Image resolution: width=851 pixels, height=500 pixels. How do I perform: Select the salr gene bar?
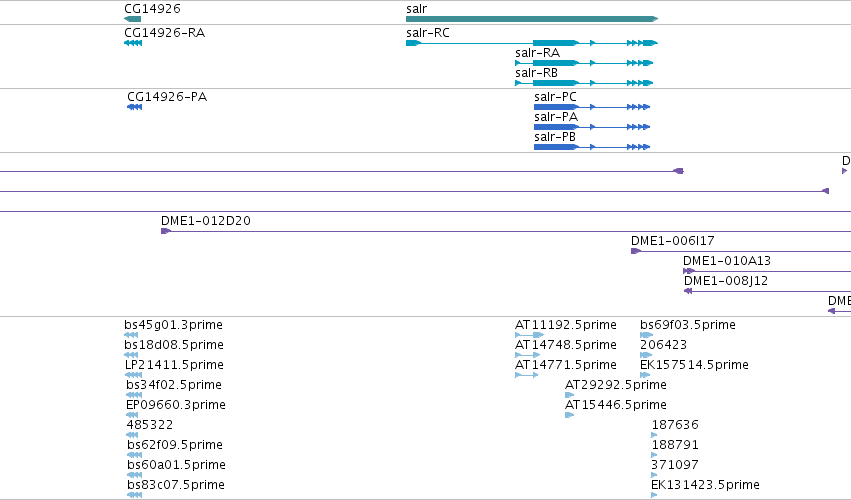[532, 19]
